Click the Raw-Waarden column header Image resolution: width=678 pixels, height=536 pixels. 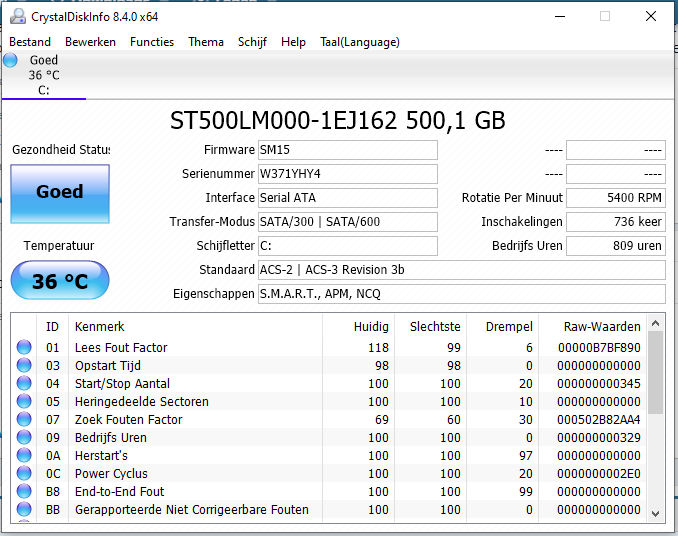(592, 327)
